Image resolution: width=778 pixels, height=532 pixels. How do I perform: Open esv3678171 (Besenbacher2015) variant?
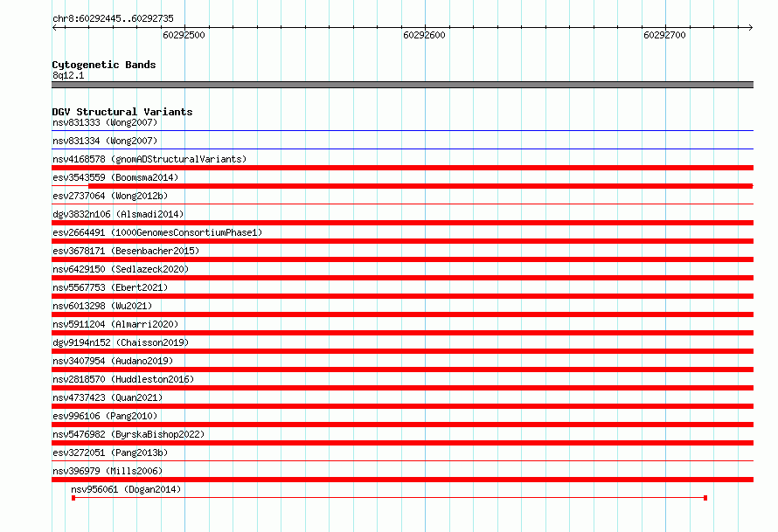pos(126,251)
